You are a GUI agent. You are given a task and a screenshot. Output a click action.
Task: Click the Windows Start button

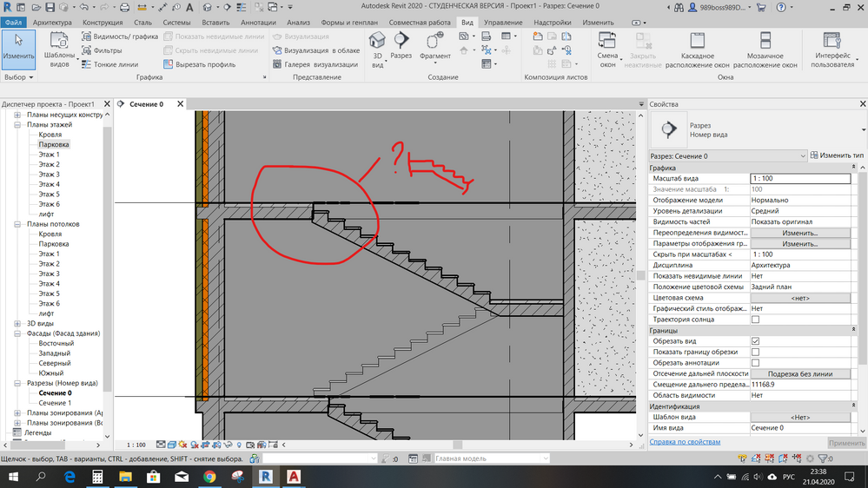pos(13,477)
